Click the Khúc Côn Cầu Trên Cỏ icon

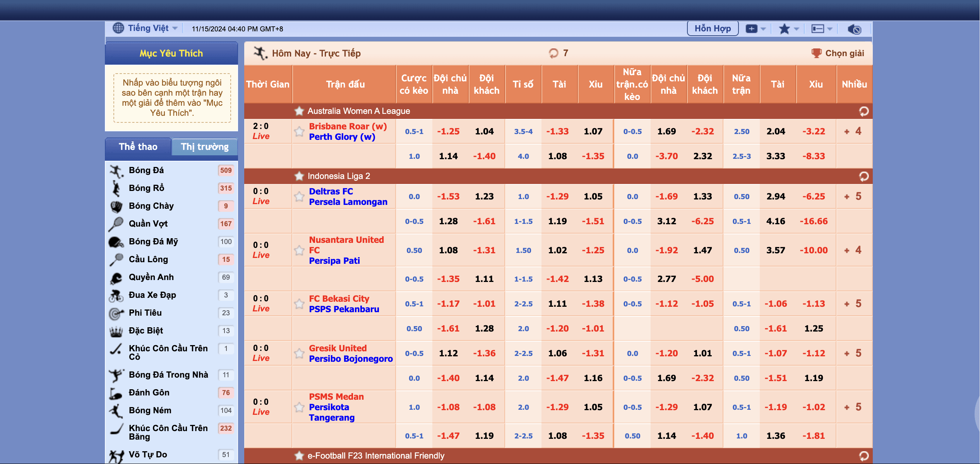[116, 349]
